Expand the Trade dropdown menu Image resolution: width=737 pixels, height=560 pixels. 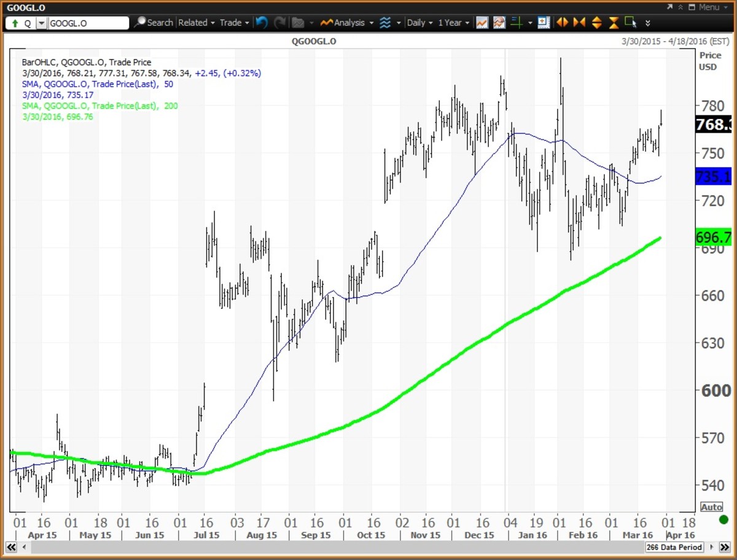[x=234, y=23]
